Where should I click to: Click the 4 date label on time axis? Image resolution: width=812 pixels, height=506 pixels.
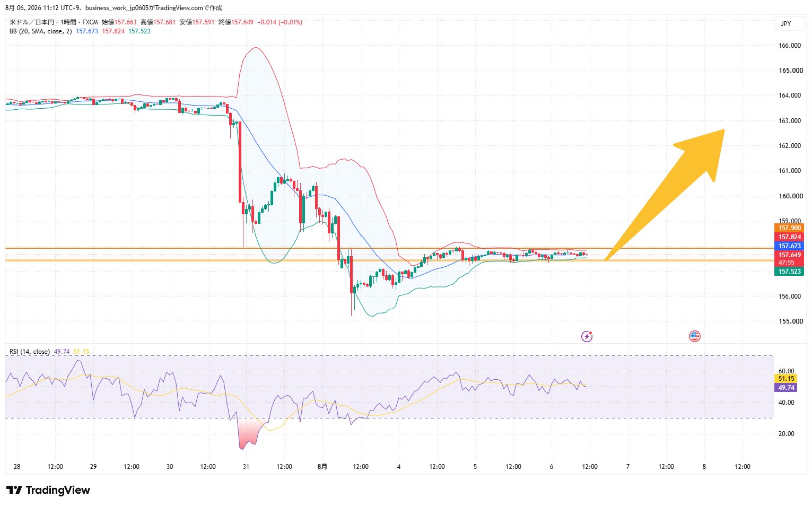(399, 467)
